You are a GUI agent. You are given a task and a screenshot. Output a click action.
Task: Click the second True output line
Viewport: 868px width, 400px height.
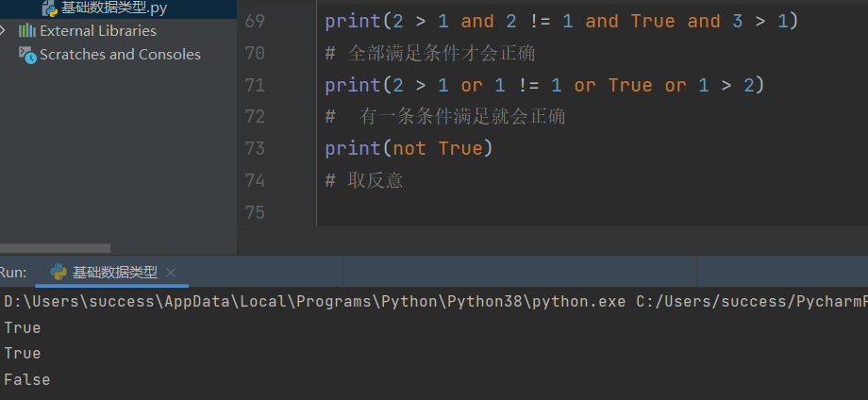22,353
